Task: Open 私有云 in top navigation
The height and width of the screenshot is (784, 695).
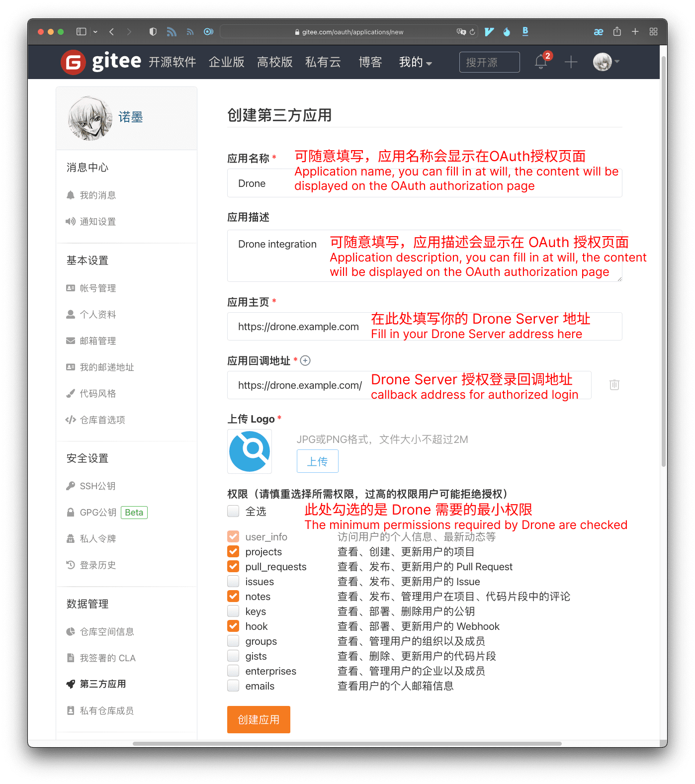Action: [x=323, y=62]
